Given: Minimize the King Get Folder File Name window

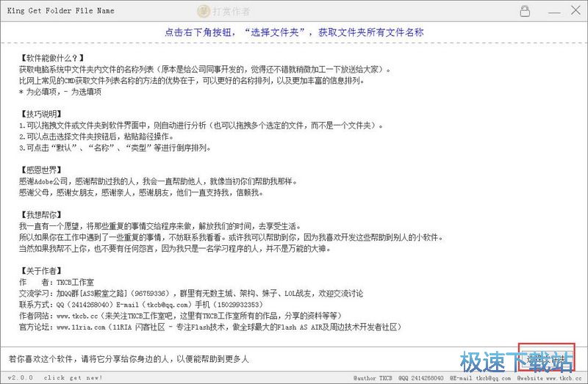Looking at the screenshot, I should tap(554, 12).
